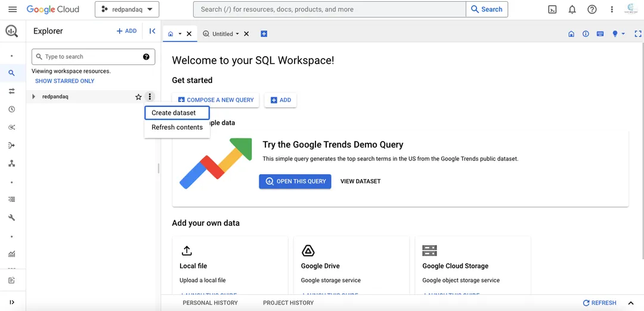
Task: Click the info circle icon
Action: pos(586,34)
